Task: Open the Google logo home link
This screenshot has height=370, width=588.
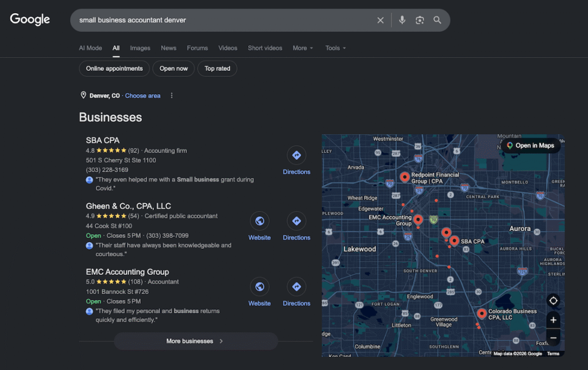Action: pyautogui.click(x=30, y=20)
